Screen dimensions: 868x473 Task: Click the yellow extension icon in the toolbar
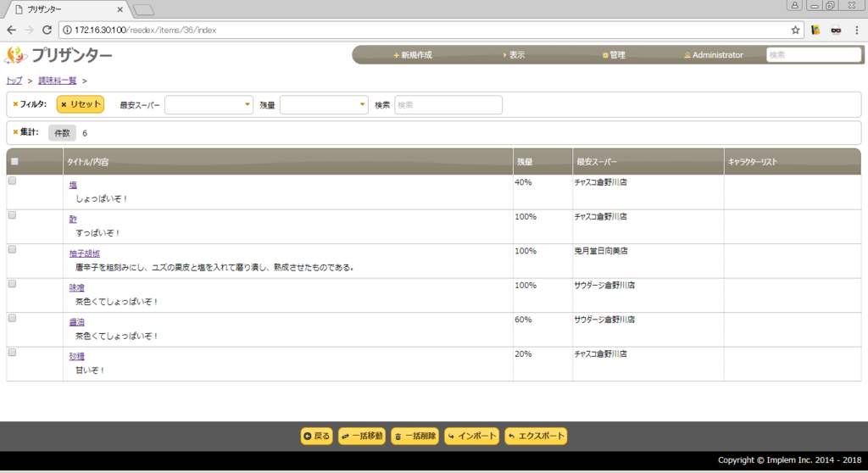tap(815, 30)
